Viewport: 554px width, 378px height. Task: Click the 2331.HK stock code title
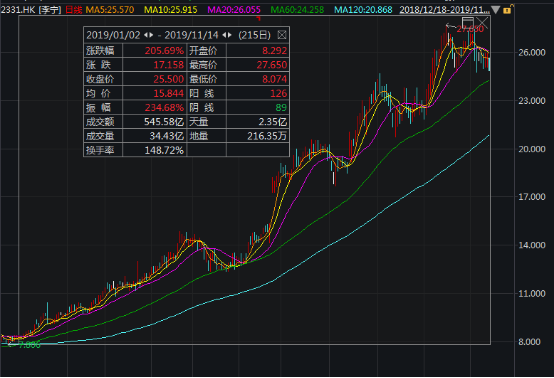click(x=18, y=10)
